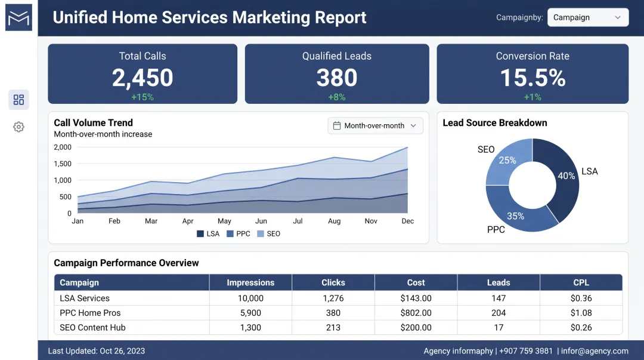Image resolution: width=644 pixels, height=360 pixels.
Task: Toggle PPC legend swatch in trend chart
Action: [x=230, y=233]
